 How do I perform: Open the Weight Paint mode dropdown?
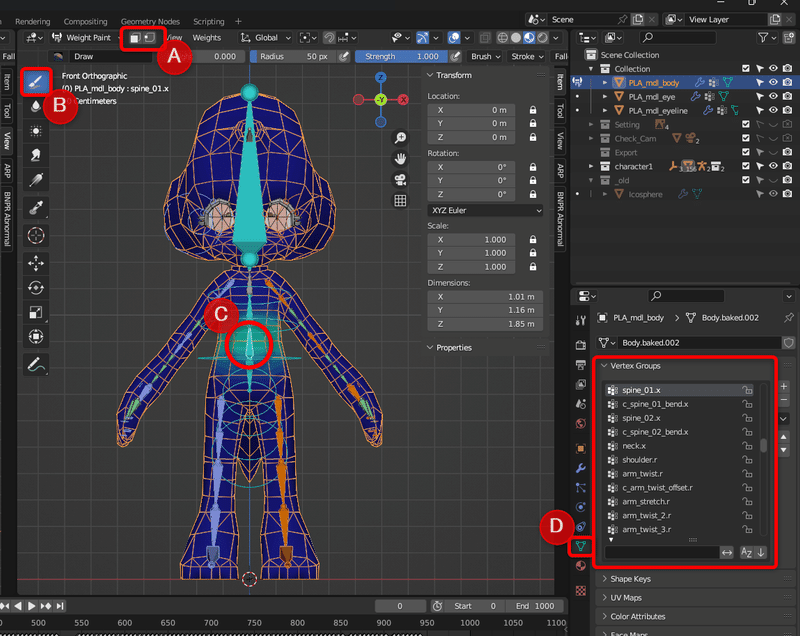coord(85,38)
